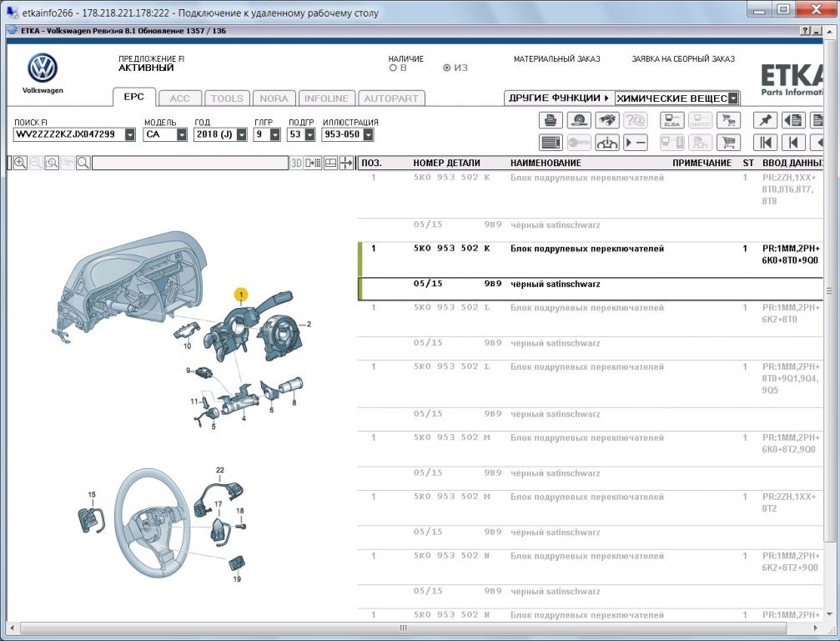
Task: Click callout 1 on the illustration
Action: (241, 295)
